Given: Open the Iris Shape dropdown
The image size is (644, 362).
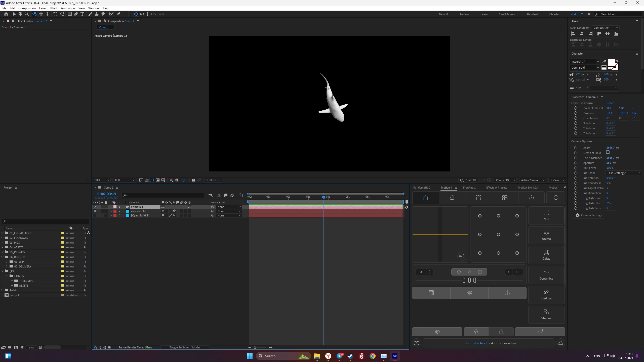Looking at the screenshot, I should click(x=624, y=173).
